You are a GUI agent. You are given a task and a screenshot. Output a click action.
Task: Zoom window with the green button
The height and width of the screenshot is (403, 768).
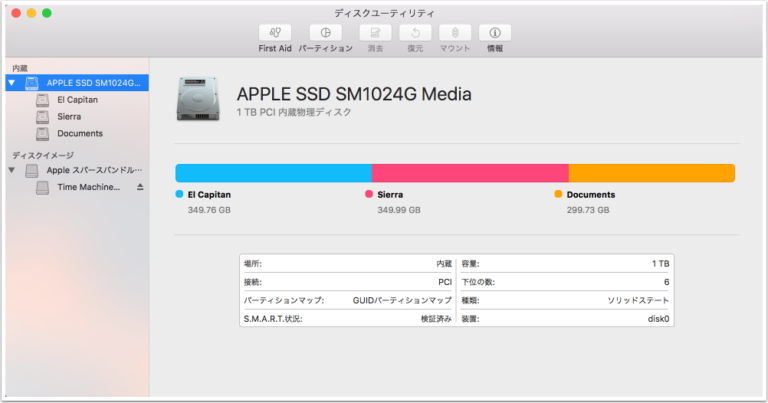pyautogui.click(x=47, y=13)
